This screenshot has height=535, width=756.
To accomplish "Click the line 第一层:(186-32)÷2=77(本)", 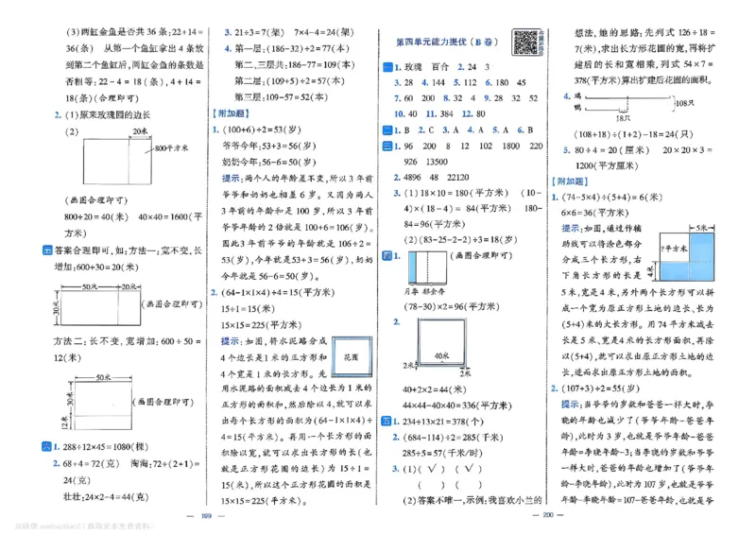I will [292, 49].
